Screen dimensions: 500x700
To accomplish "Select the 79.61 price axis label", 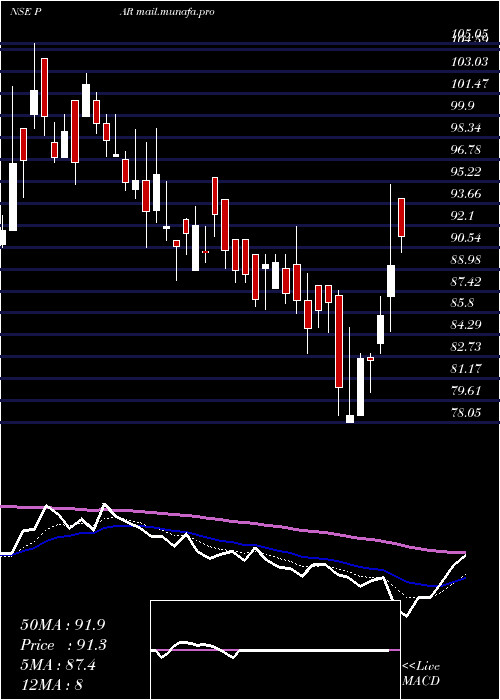I will 468,391.
